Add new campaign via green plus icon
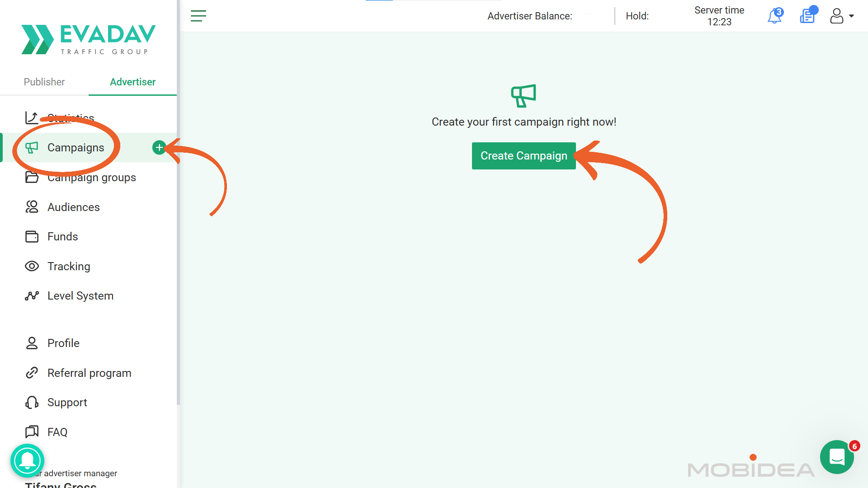 click(x=159, y=147)
